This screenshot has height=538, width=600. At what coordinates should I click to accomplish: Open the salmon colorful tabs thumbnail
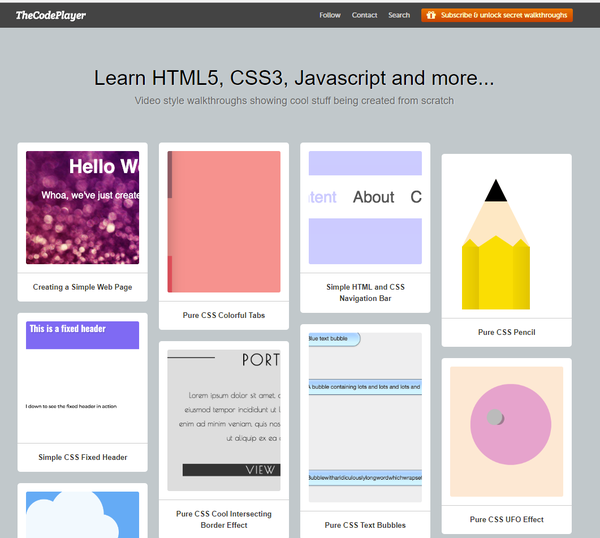224,222
